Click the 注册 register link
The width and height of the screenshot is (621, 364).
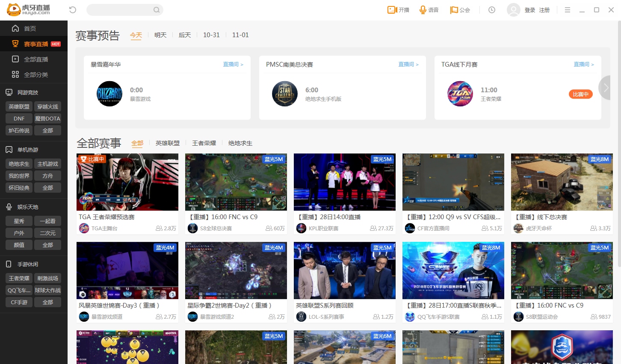click(544, 10)
